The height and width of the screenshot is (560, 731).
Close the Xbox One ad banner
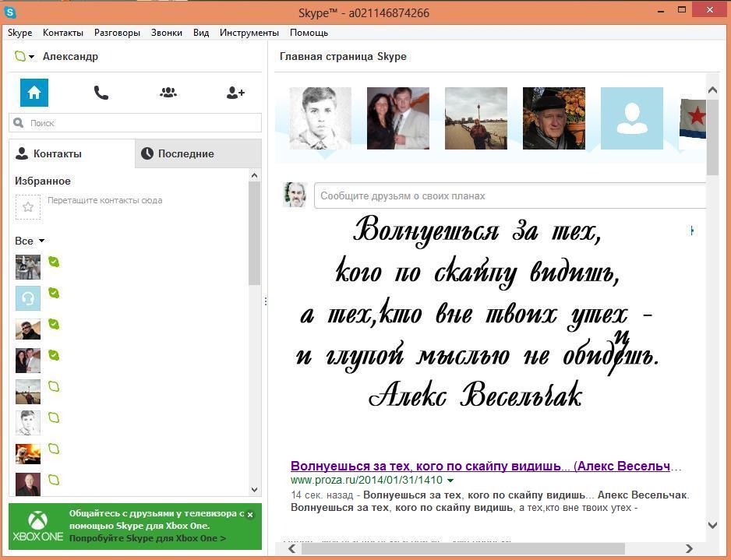click(250, 515)
